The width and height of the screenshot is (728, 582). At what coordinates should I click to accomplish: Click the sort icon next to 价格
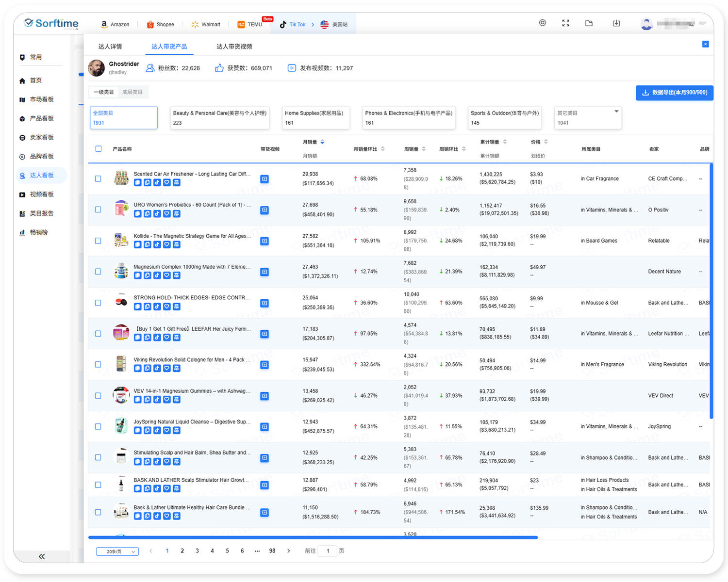click(x=546, y=142)
